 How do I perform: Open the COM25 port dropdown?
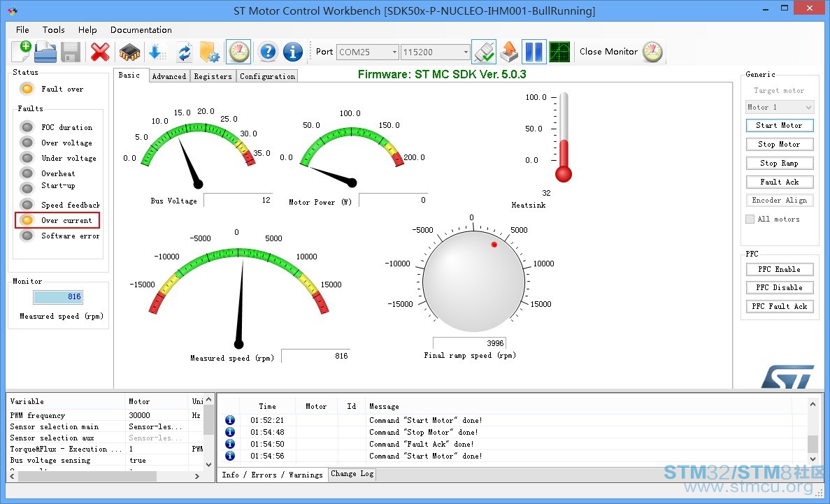[x=394, y=52]
